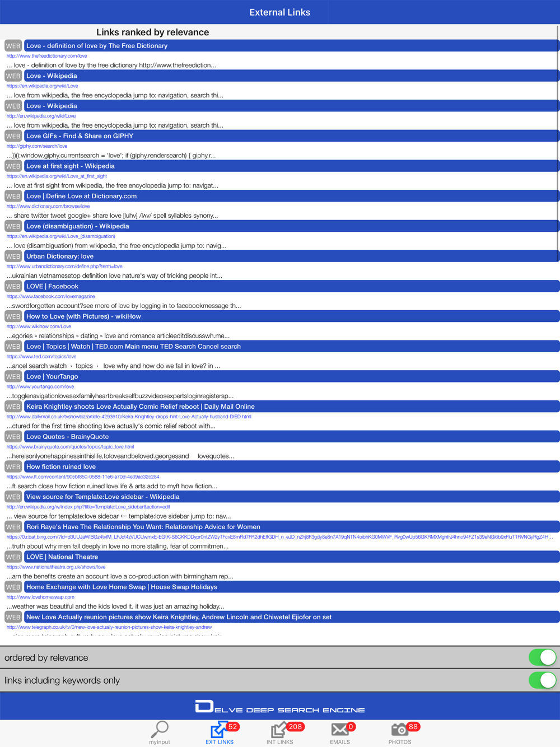Image resolution: width=560 pixels, height=747 pixels.
Task: Select snippet 'share twitter tweet google+ share love'
Action: click(x=112, y=216)
